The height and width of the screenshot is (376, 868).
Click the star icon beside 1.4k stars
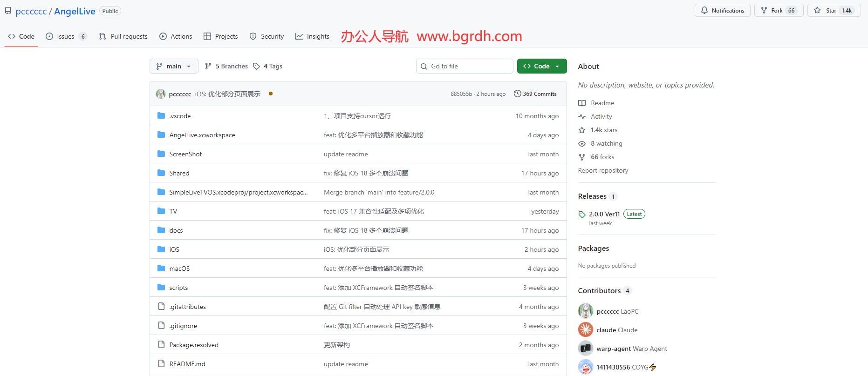point(582,130)
